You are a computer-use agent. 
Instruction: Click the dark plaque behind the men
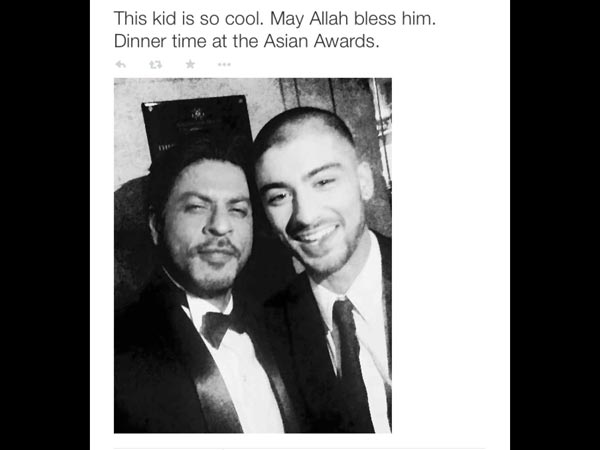197,126
